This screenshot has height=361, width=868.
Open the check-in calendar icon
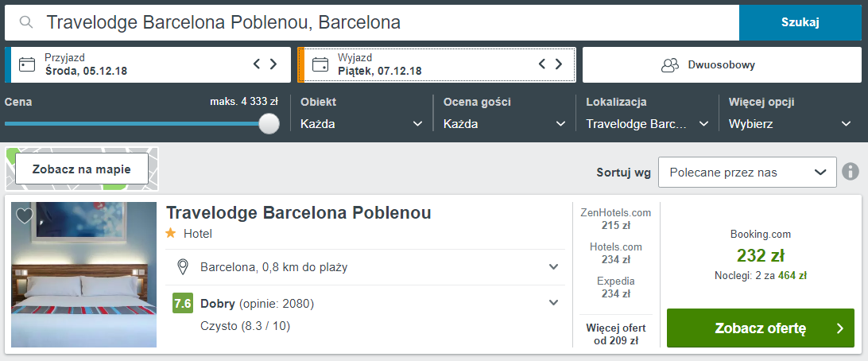[28, 64]
